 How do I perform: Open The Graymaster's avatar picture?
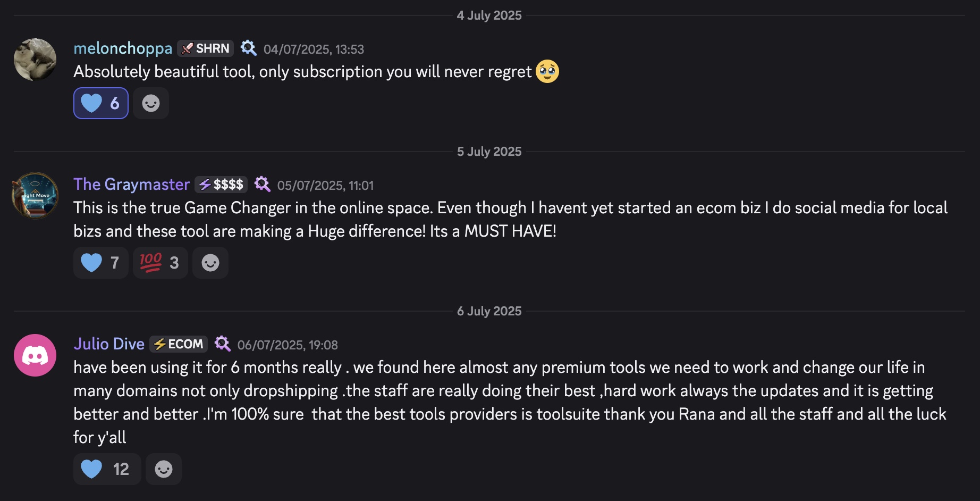pyautogui.click(x=35, y=196)
